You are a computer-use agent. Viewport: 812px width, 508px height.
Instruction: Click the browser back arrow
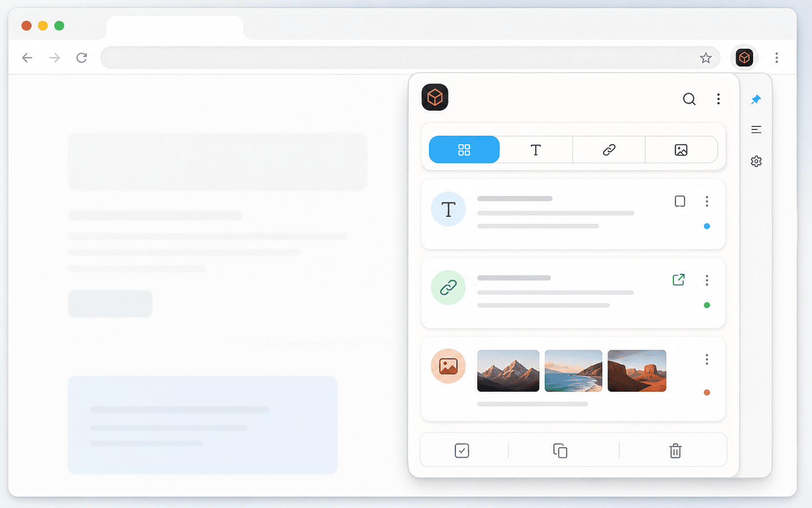tap(27, 58)
